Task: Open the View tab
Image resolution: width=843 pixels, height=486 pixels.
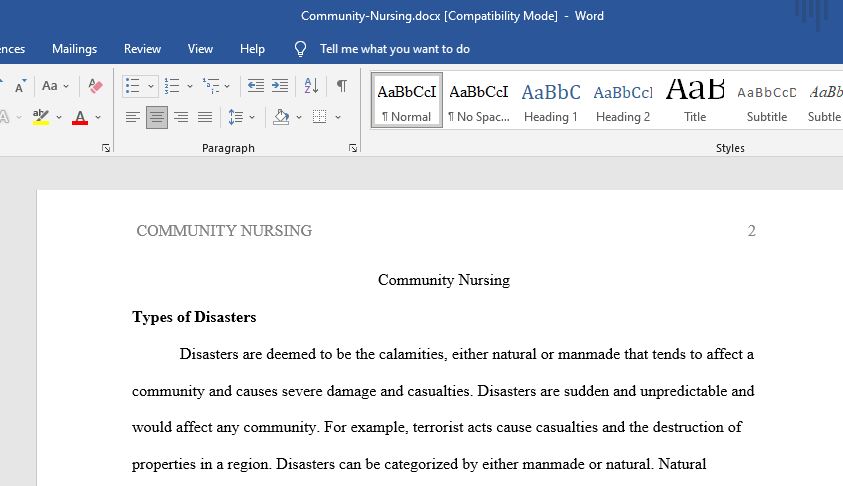Action: [201, 49]
